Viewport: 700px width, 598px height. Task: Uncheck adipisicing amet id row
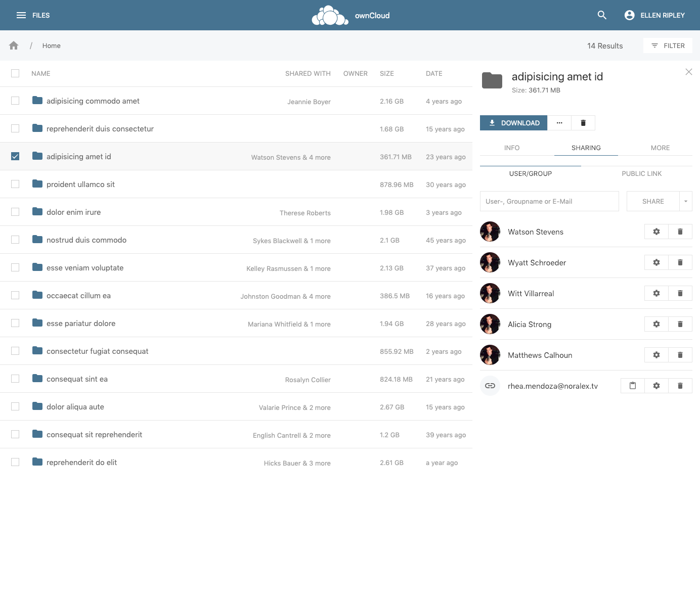15,156
